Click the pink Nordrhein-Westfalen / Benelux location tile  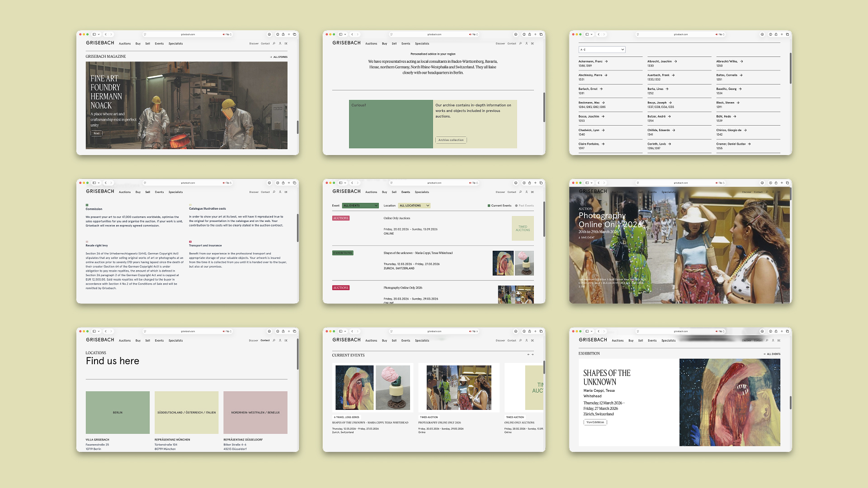coord(255,412)
